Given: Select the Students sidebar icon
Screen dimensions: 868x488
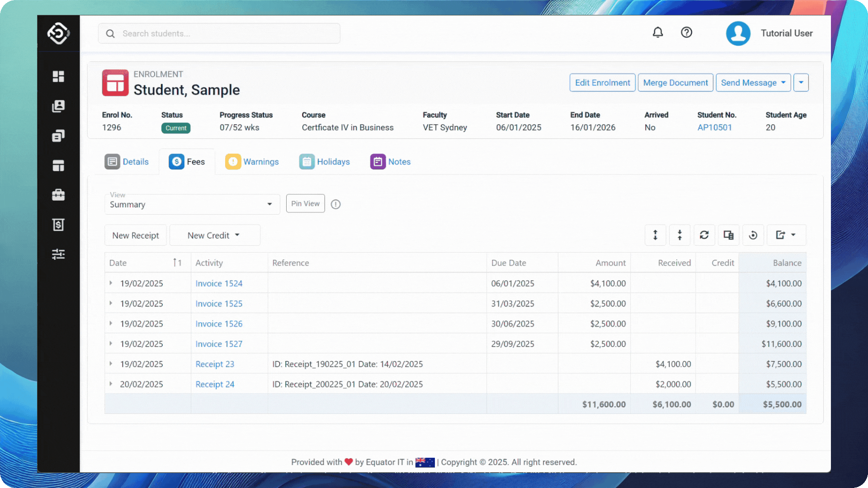Looking at the screenshot, I should tap(58, 106).
